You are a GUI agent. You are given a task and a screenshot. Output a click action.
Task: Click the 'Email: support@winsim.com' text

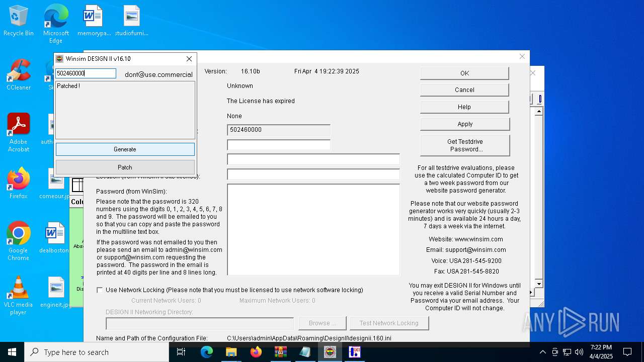[x=466, y=250]
